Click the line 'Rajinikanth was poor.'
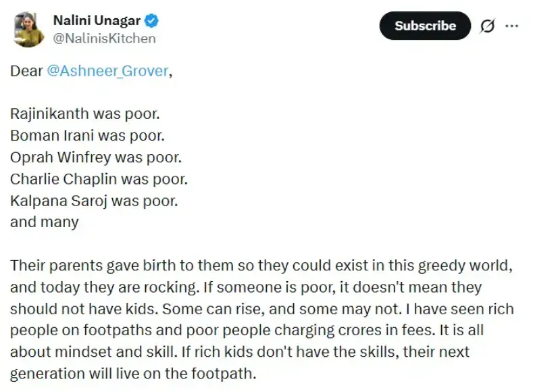The height and width of the screenshot is (392, 533). [85, 114]
